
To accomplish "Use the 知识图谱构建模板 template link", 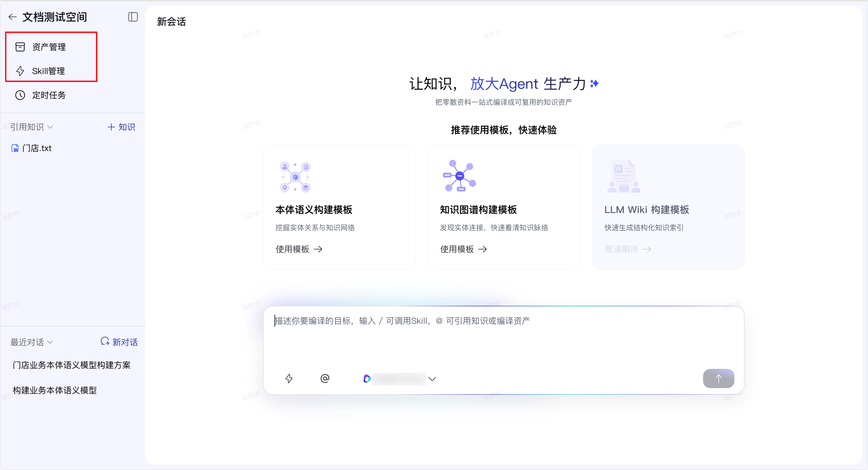I will pyautogui.click(x=463, y=249).
